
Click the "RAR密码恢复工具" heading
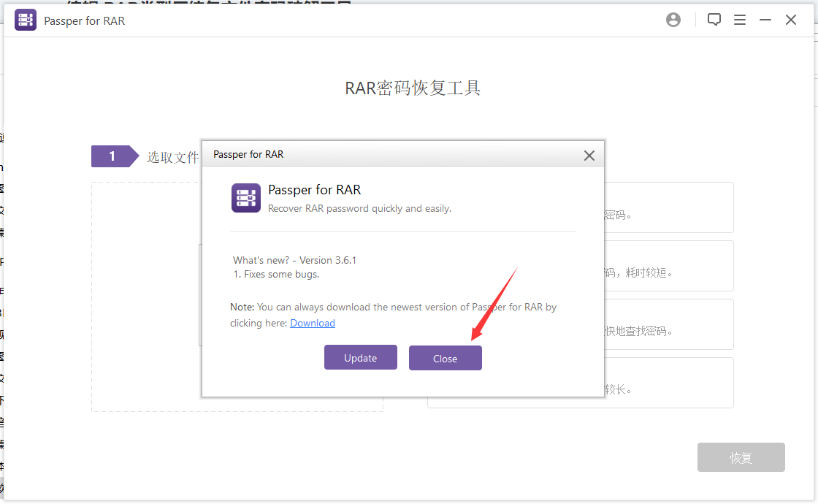click(x=413, y=88)
